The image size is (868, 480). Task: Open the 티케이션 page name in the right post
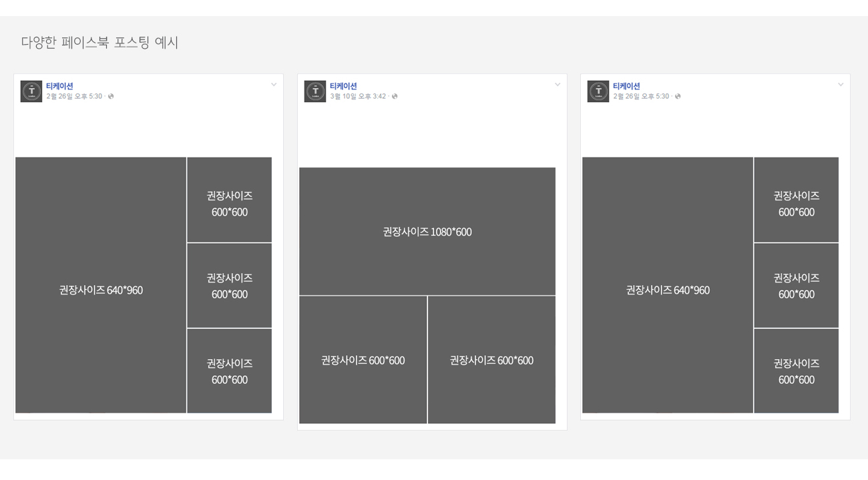tap(626, 86)
